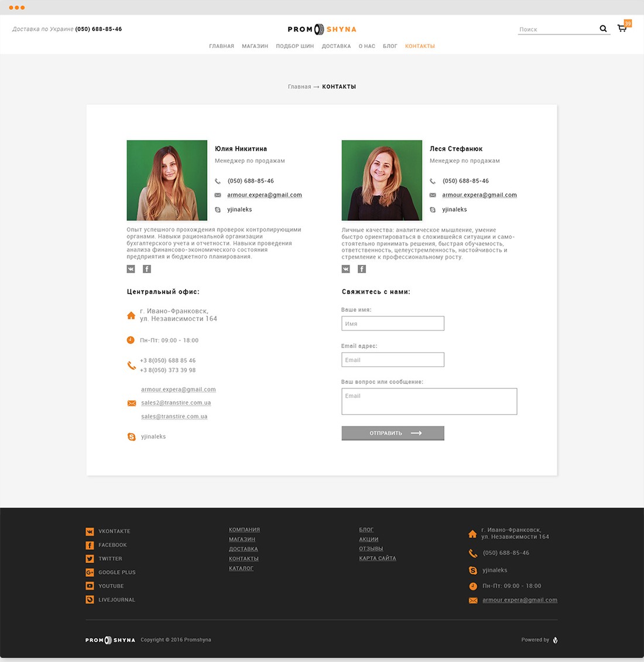Click the search magnifier icon
This screenshot has height=662, width=644.
coord(603,29)
